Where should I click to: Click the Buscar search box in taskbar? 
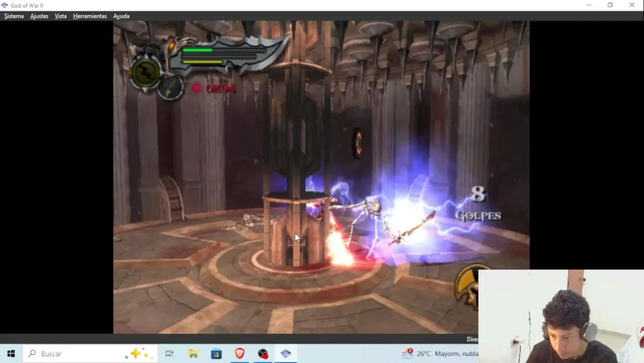(x=91, y=354)
